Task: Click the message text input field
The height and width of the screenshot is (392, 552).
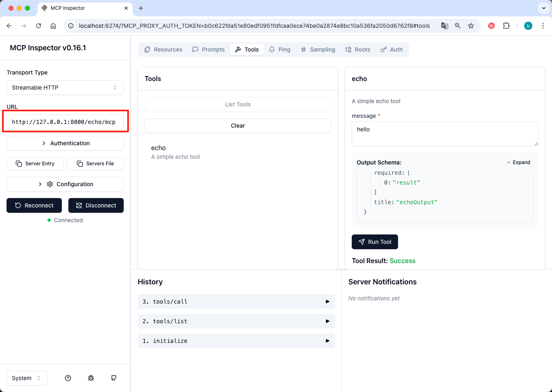Action: pos(445,133)
